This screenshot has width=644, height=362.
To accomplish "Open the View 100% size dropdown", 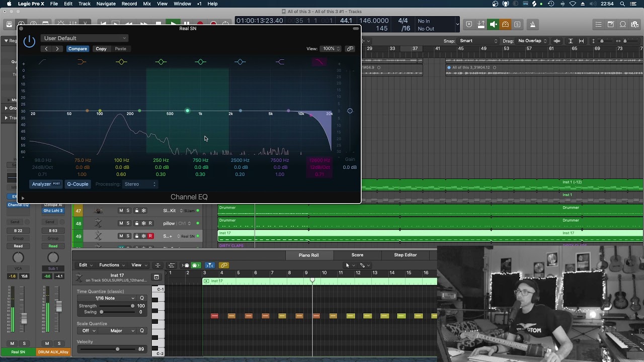I will pos(331,49).
